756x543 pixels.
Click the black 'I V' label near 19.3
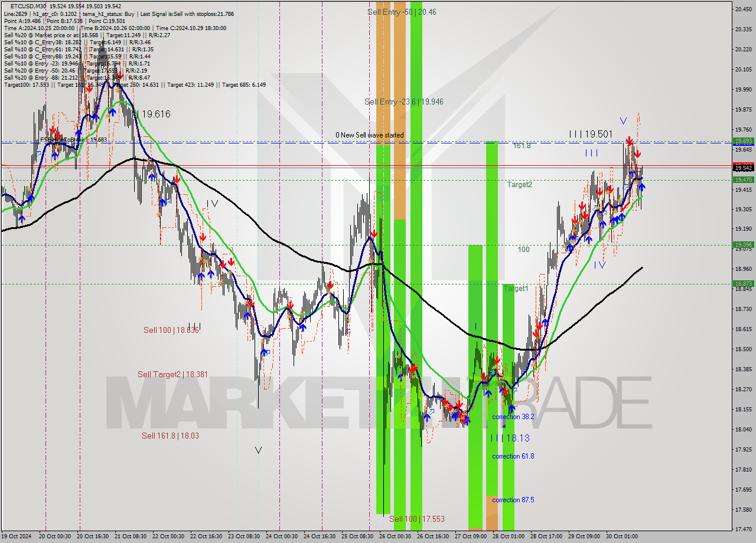click(x=213, y=204)
